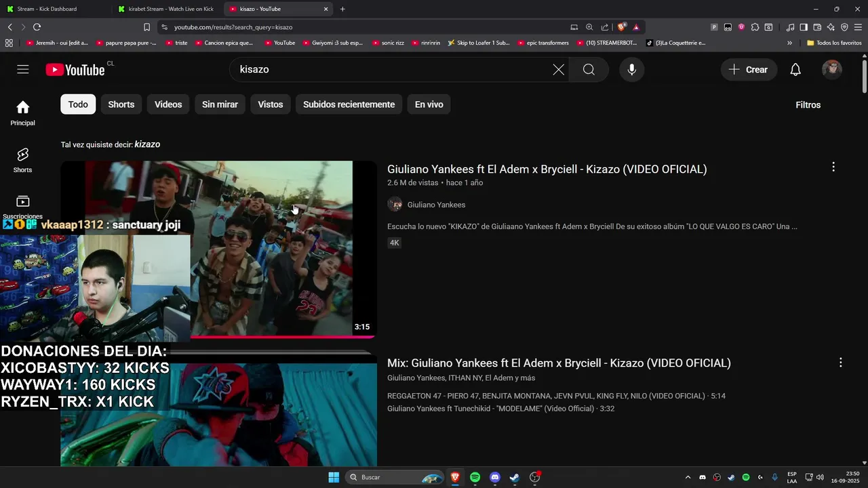Select the Vistos filter chip

(x=271, y=104)
